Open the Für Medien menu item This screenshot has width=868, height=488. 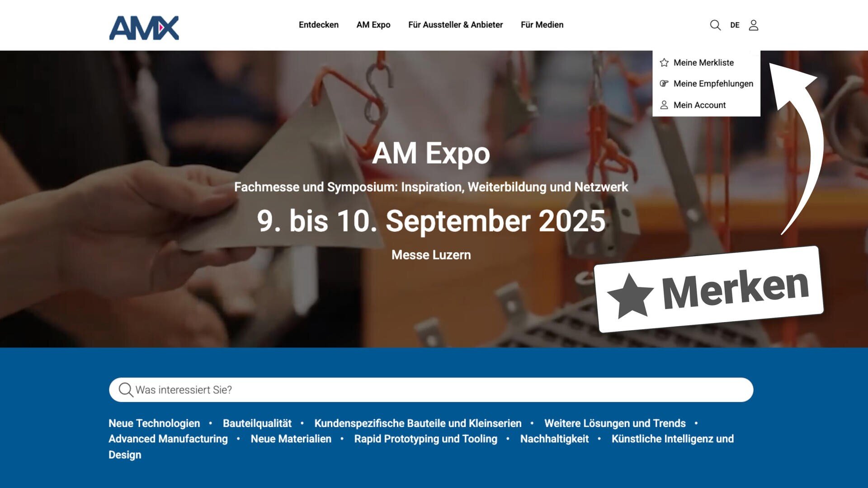click(x=542, y=25)
